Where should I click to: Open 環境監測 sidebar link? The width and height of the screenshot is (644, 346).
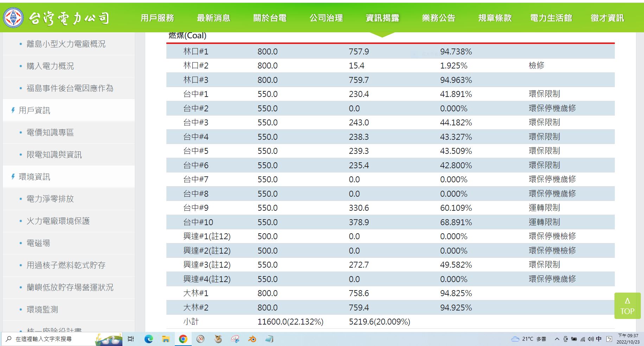[x=42, y=309]
